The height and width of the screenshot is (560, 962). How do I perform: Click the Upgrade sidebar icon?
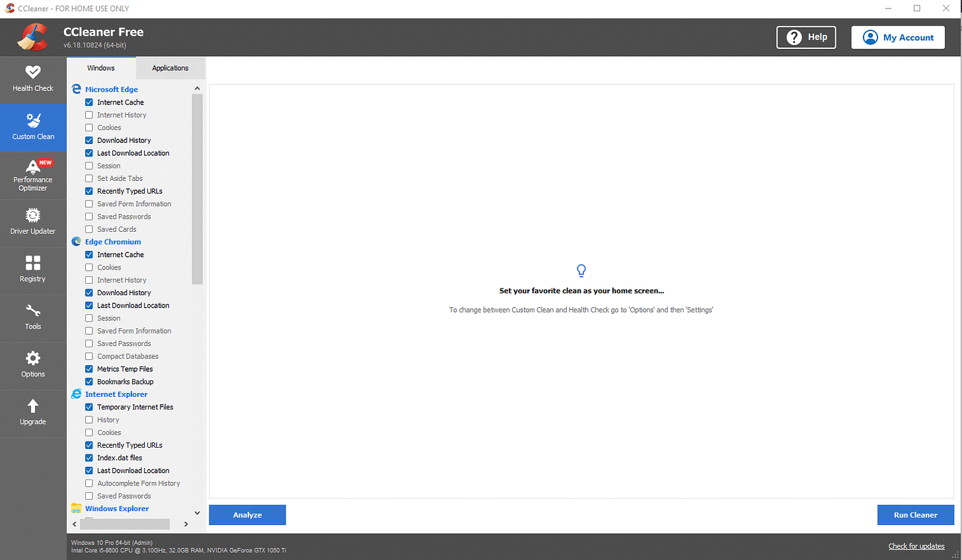[x=32, y=413]
